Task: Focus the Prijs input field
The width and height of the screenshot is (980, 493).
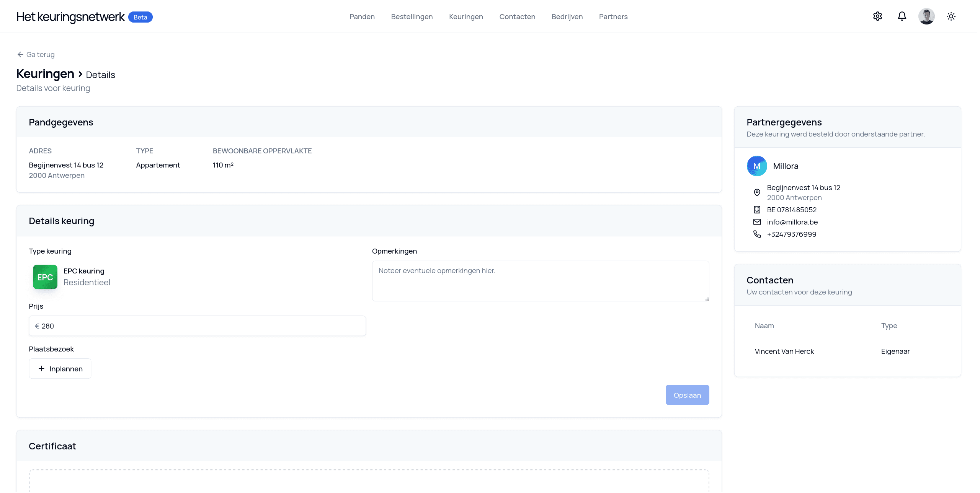Action: [x=197, y=326]
